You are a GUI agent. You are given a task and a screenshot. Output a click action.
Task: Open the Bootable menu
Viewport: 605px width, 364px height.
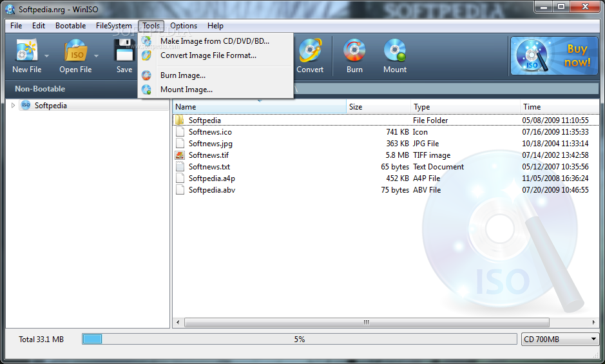click(71, 26)
